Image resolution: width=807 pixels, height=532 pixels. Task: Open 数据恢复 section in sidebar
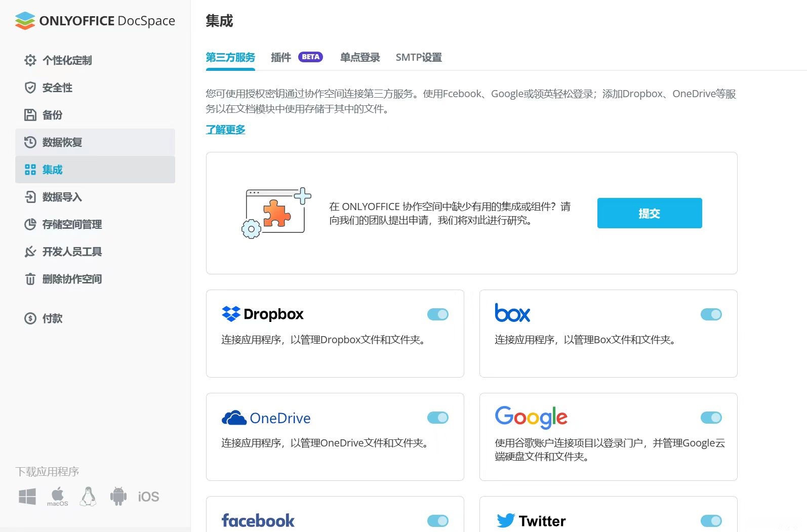click(x=95, y=142)
